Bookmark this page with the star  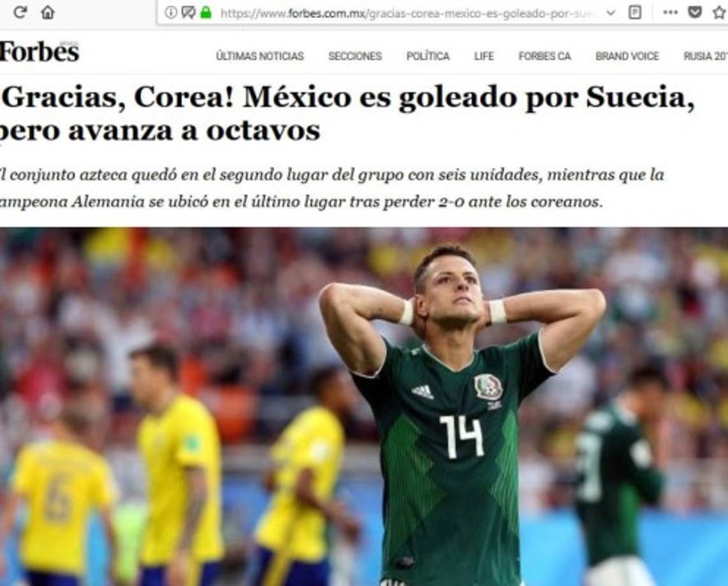tap(719, 13)
